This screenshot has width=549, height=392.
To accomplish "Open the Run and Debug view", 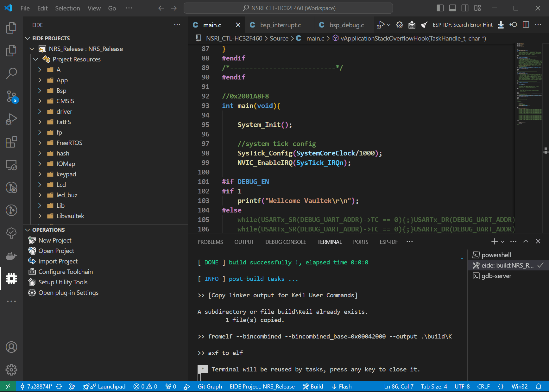I will coord(11,119).
